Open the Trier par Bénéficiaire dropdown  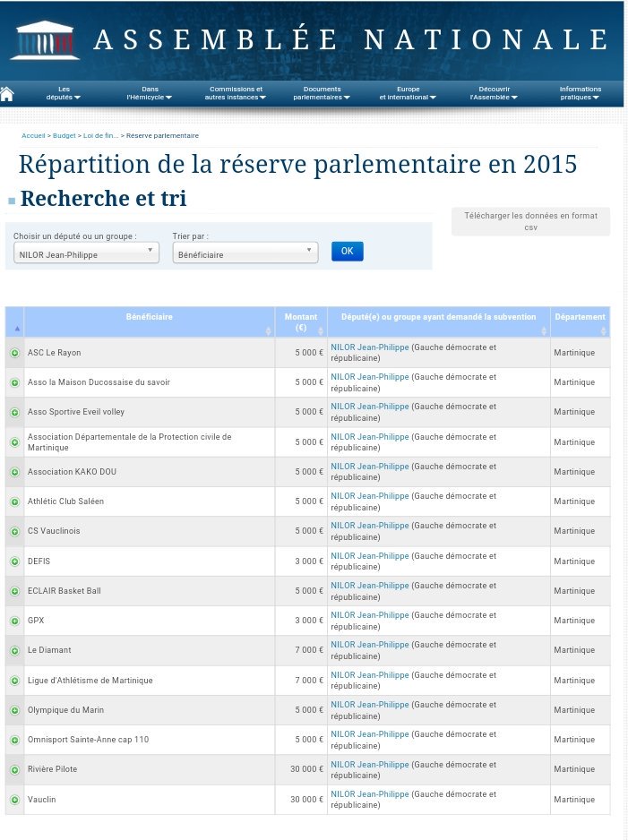click(245, 253)
